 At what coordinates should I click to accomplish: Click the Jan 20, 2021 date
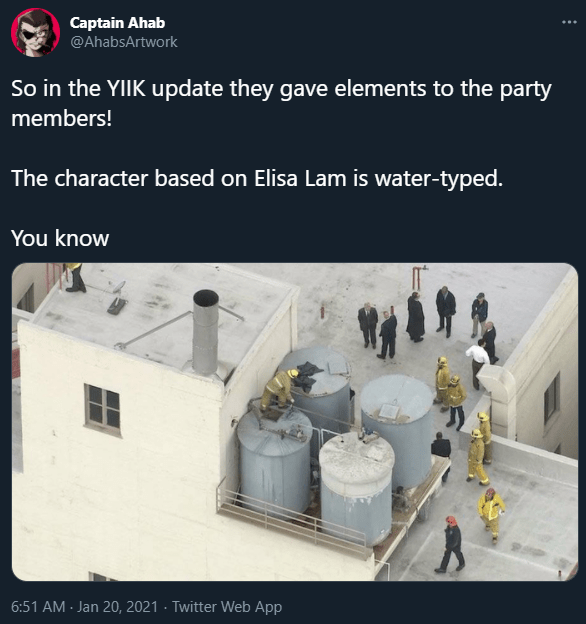[x=117, y=606]
